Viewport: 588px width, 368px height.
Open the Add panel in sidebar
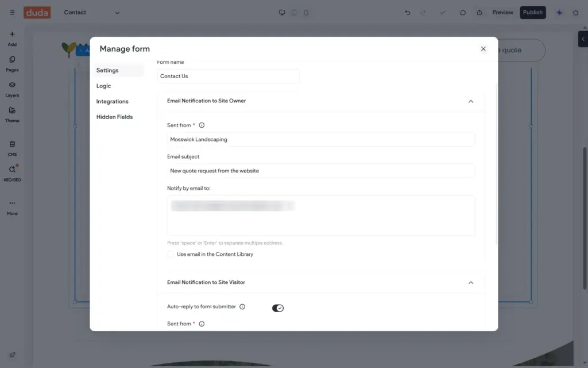12,39
